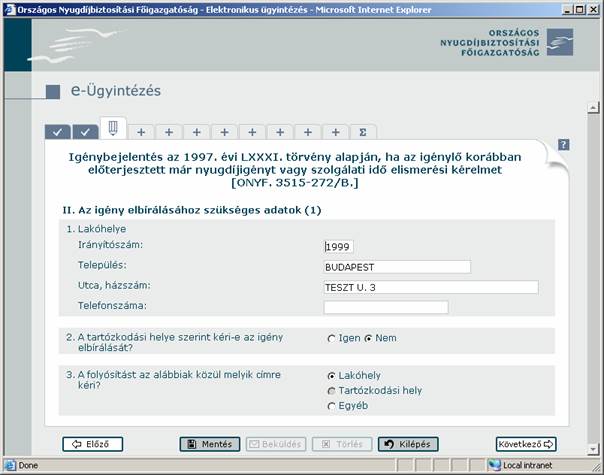Click the Telefonszáma phone number field
Screen dimensions: 604x475
(385, 307)
